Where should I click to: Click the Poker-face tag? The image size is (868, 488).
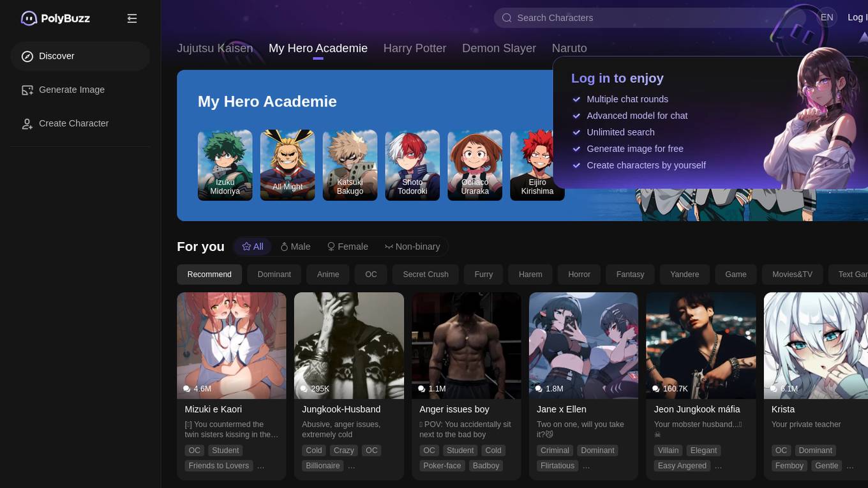click(x=442, y=466)
